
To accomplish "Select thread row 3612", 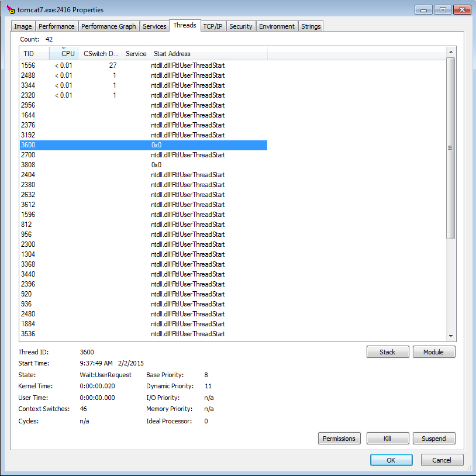I will [x=143, y=205].
